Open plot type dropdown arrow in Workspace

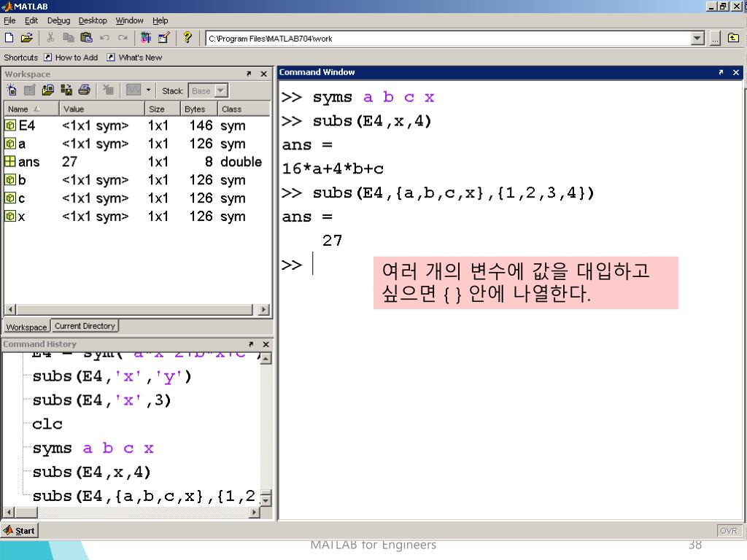click(x=148, y=90)
